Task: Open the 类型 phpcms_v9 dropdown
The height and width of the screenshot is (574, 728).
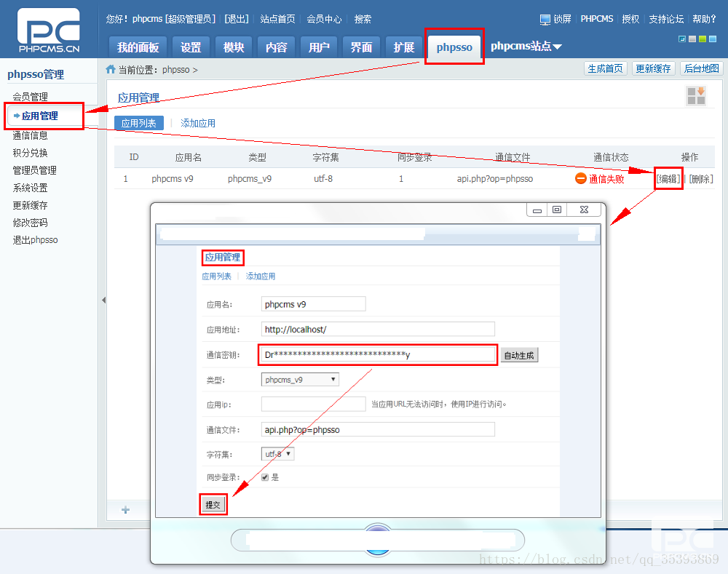Action: pos(300,380)
